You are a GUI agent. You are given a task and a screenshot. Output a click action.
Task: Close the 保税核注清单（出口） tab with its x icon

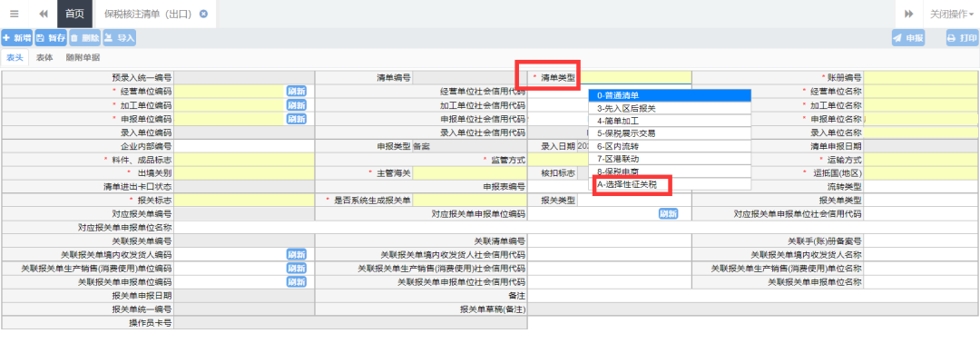pos(204,14)
